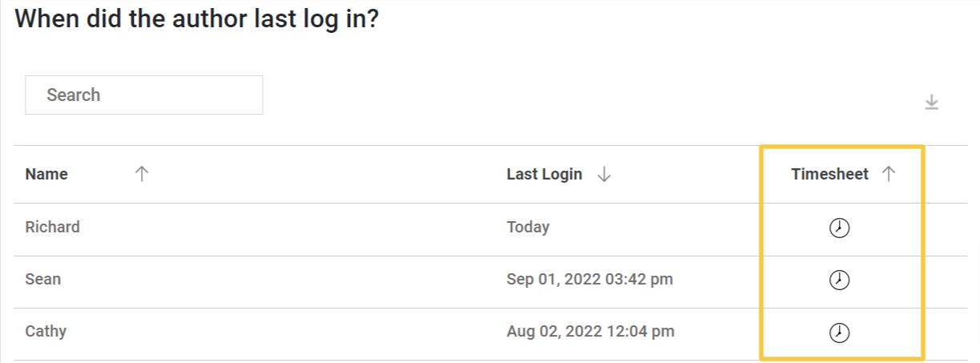This screenshot has width=980, height=363.
Task: Click the sort arrow next to Name
Action: click(x=142, y=174)
